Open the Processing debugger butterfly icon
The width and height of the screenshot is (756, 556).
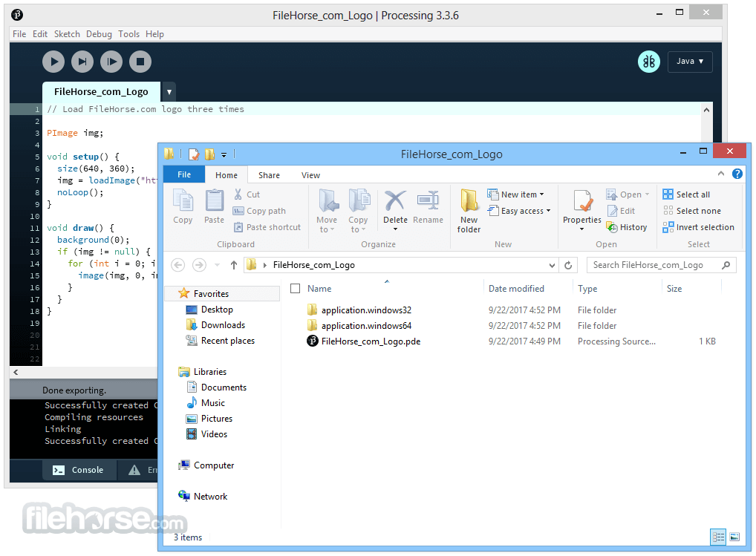click(x=648, y=62)
